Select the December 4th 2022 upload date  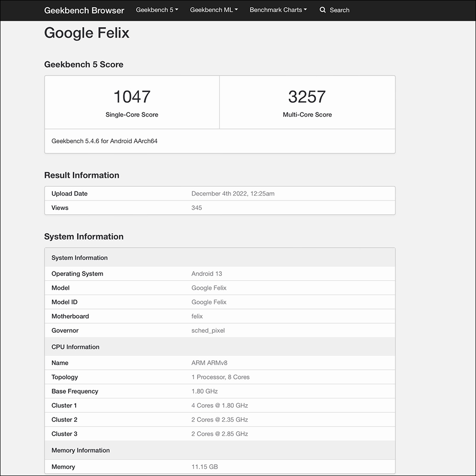[233, 193]
